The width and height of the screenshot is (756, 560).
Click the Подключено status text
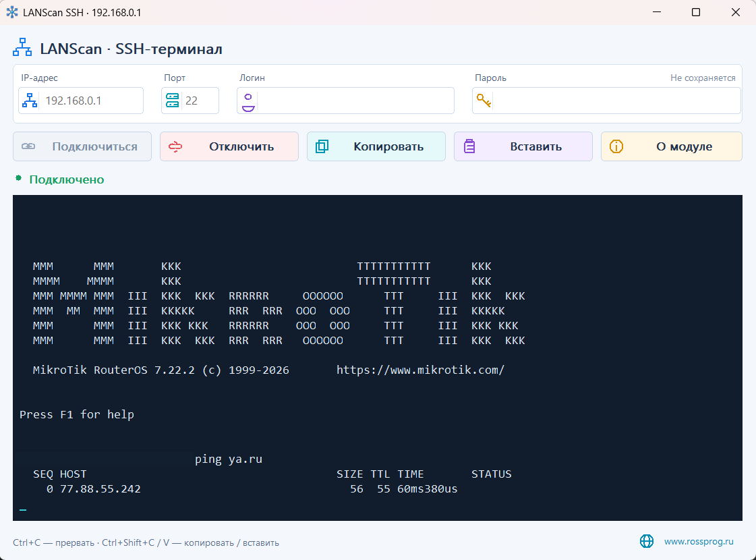[x=67, y=179]
